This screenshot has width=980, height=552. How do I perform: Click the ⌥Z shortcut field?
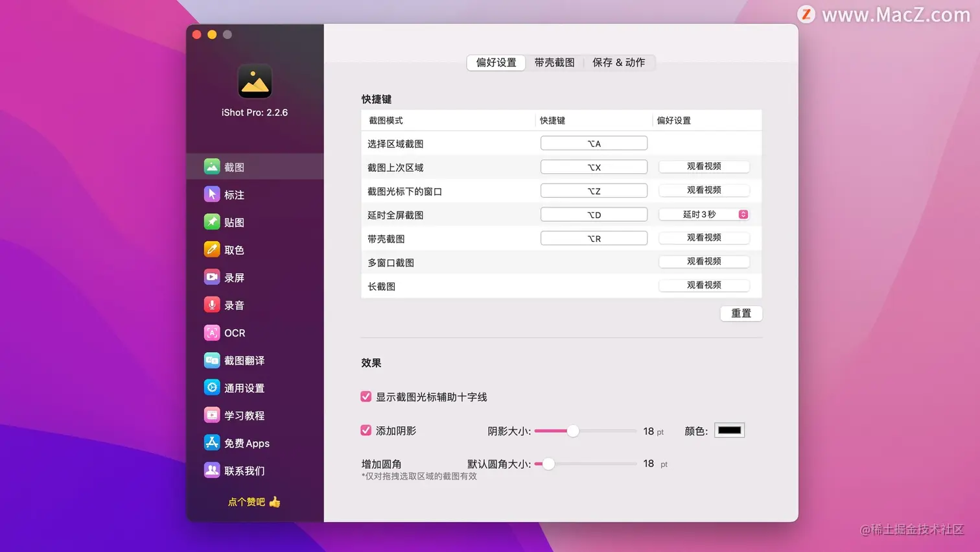[594, 191]
